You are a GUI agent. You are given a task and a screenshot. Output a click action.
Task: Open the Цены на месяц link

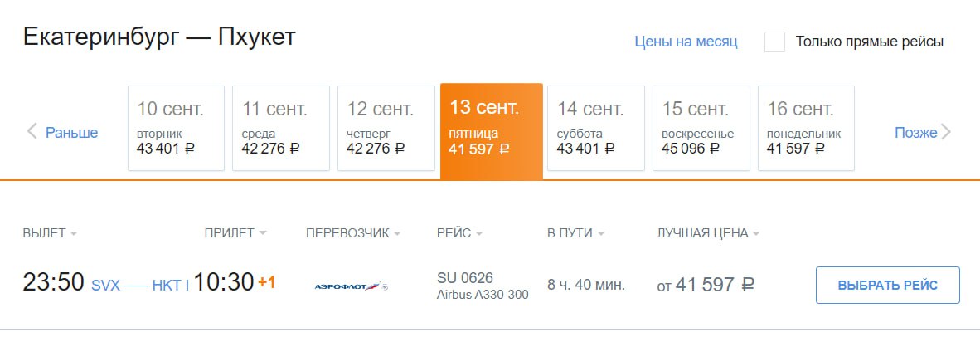click(686, 42)
